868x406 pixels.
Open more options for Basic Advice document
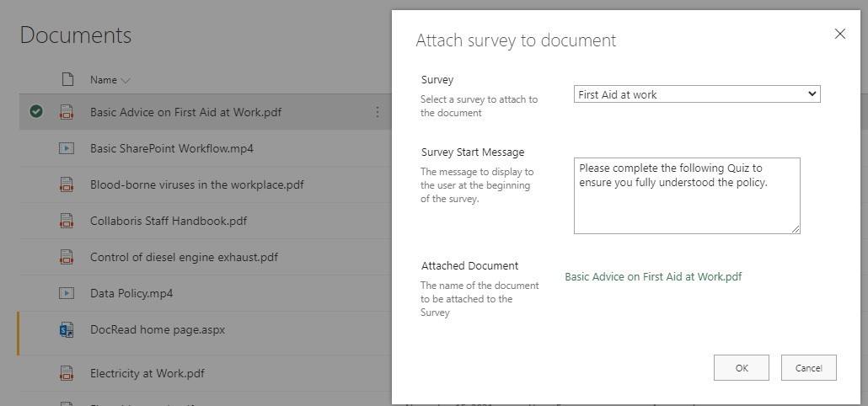tap(377, 112)
